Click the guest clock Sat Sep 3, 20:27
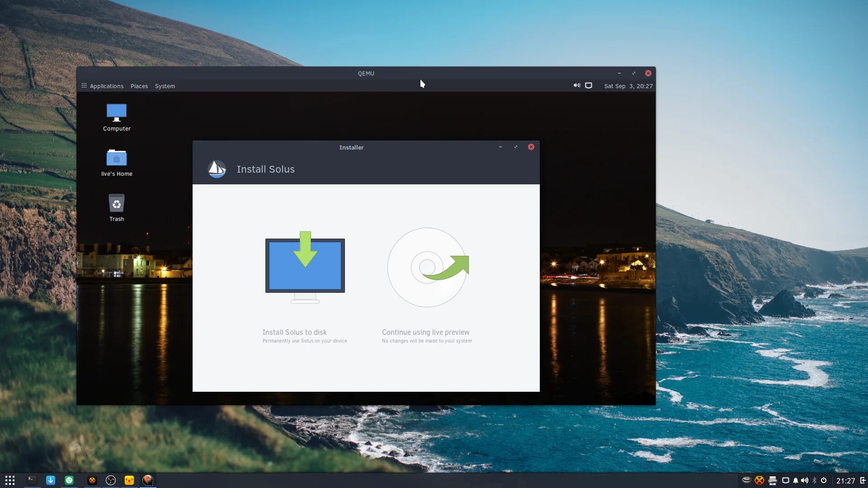This screenshot has height=488, width=868. point(628,86)
